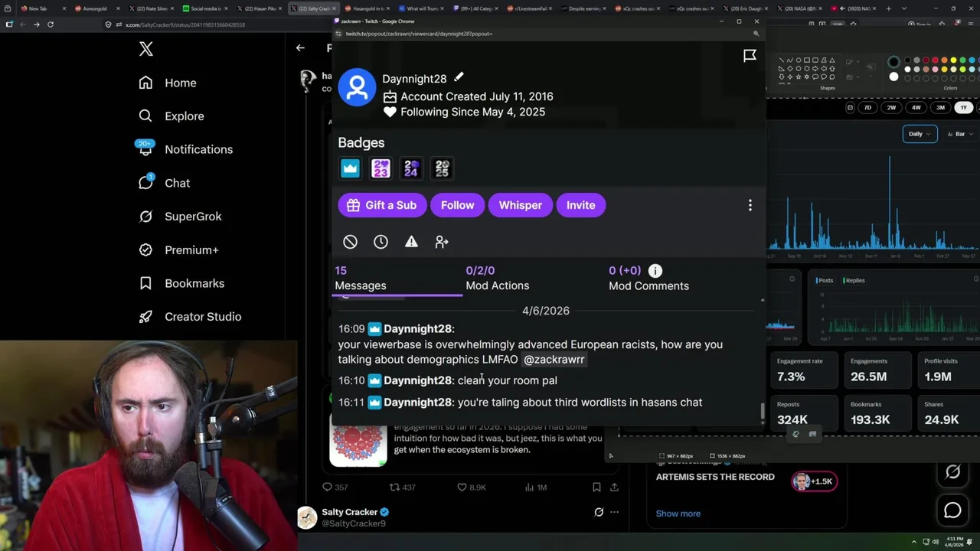The image size is (980, 551).
Task: Click the back arrow on the X post
Action: tap(300, 48)
